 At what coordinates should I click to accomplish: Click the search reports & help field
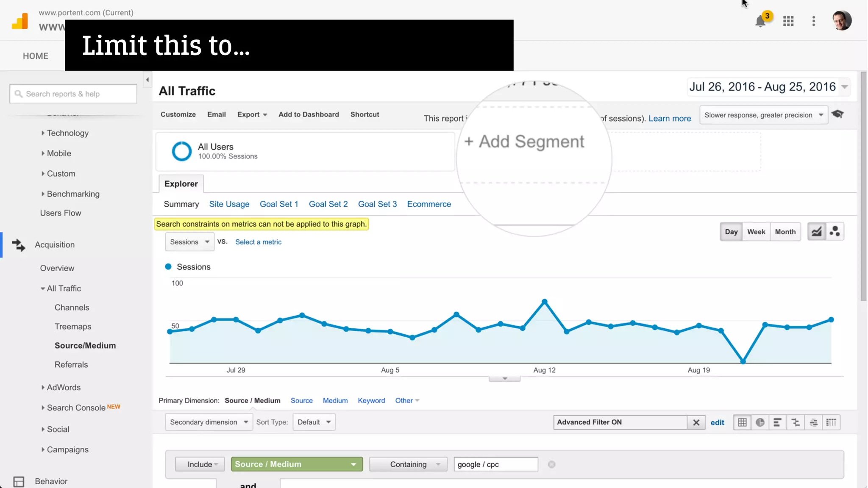tap(73, 94)
